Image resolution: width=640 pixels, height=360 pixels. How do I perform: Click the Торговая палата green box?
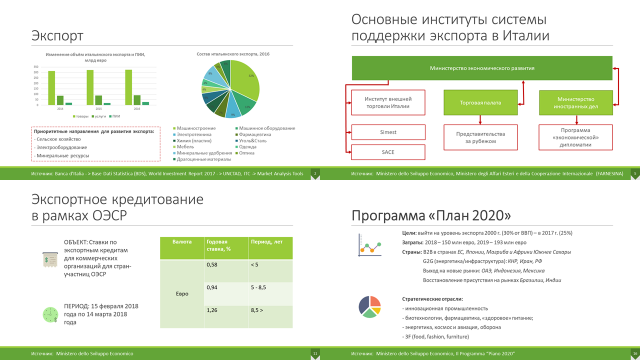point(481,102)
